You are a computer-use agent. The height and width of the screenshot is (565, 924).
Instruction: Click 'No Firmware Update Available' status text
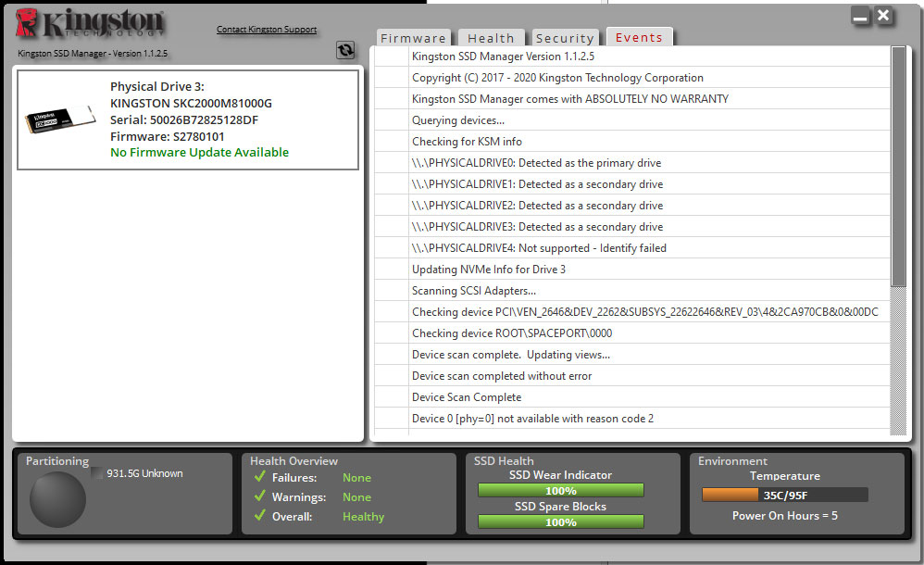click(x=199, y=152)
